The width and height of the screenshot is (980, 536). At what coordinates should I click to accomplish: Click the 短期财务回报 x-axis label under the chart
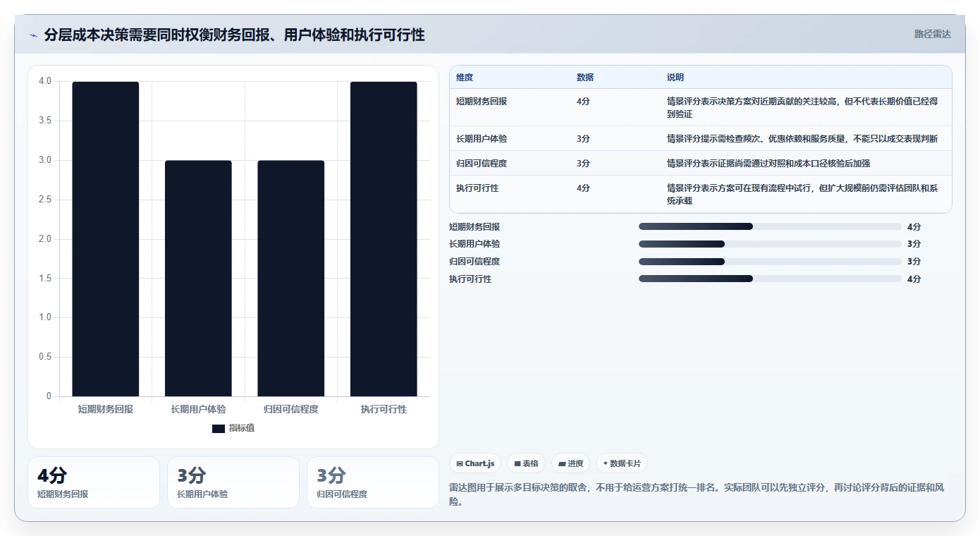coord(106,409)
